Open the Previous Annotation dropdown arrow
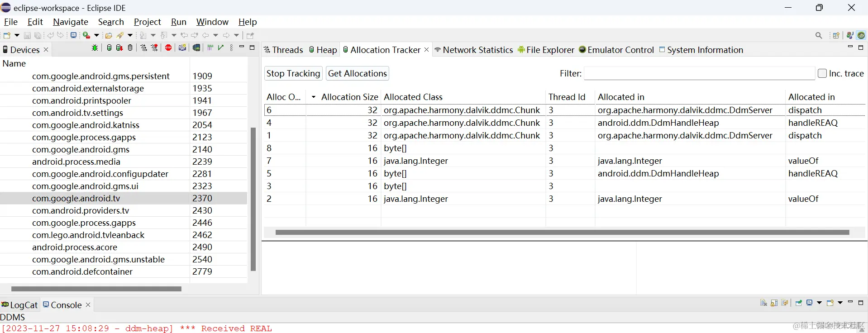This screenshot has width=868, height=333. coord(174,35)
